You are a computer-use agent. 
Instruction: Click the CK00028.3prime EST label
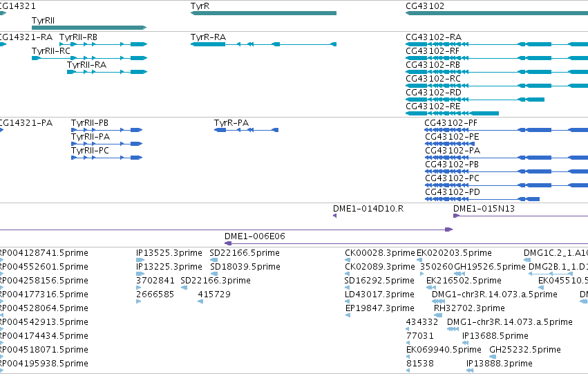click(x=380, y=253)
